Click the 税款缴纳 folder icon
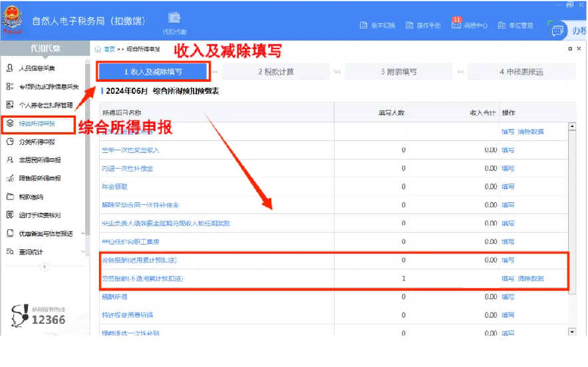This screenshot has height=367, width=588. (10, 196)
